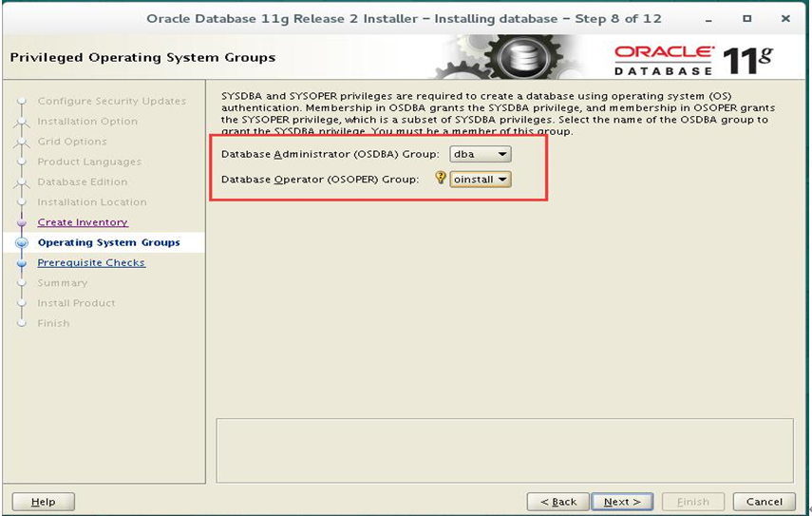Click the Prerequisite Checks step bullet

[22, 263]
